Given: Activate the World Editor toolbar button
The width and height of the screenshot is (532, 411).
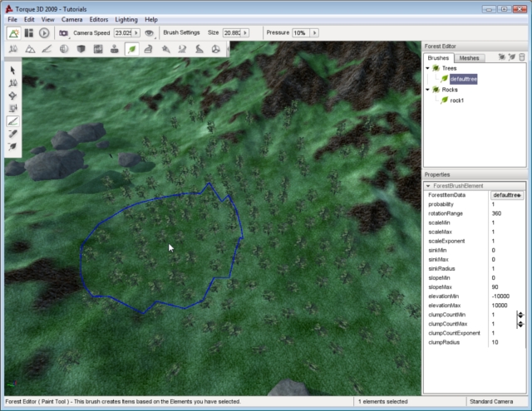Looking at the screenshot, I should tap(14, 32).
